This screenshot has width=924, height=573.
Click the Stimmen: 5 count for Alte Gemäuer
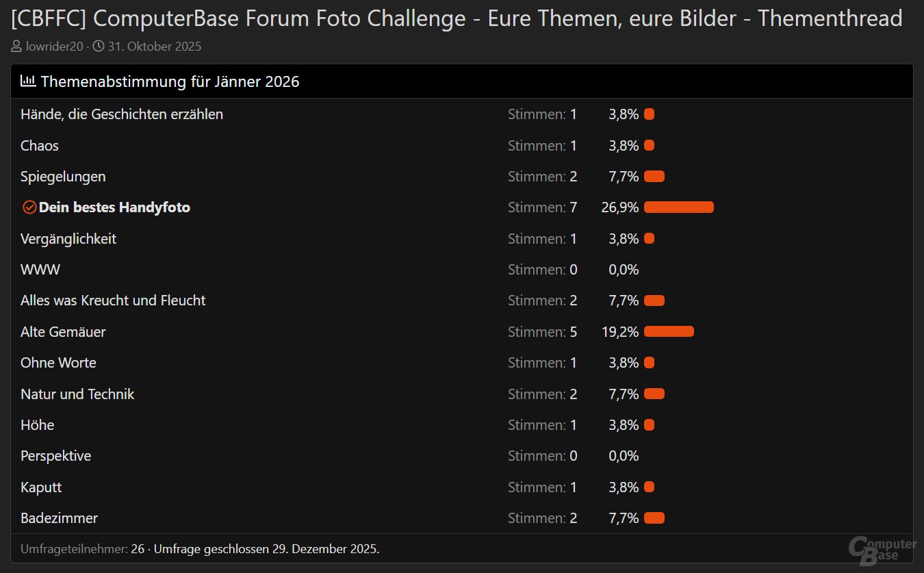[x=542, y=332]
